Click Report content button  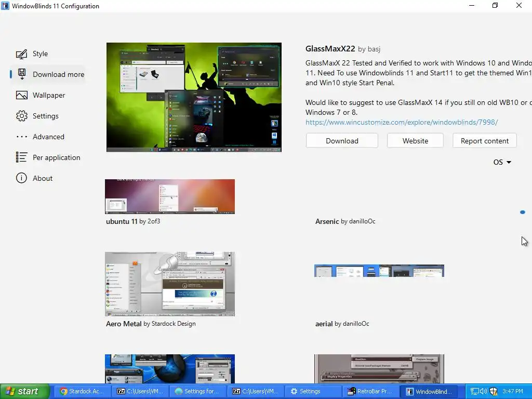tap(485, 141)
